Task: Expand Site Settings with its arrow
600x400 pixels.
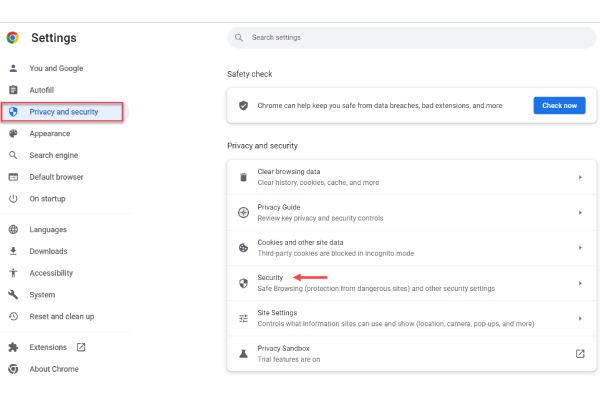Action: 580,318
